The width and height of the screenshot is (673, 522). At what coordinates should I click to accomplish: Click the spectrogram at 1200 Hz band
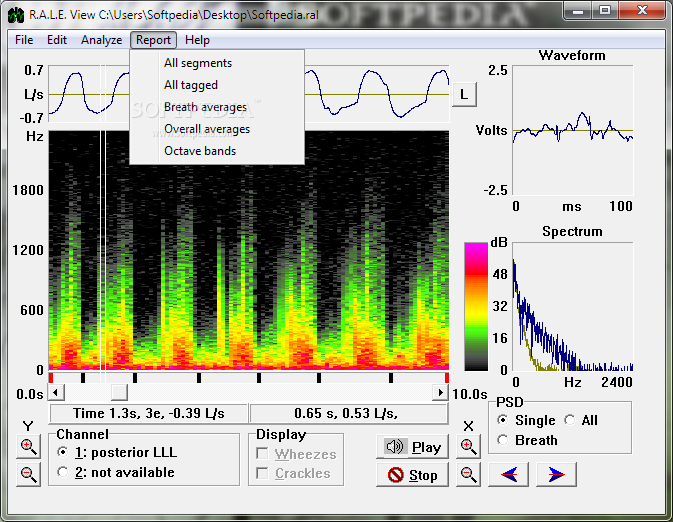(x=249, y=250)
